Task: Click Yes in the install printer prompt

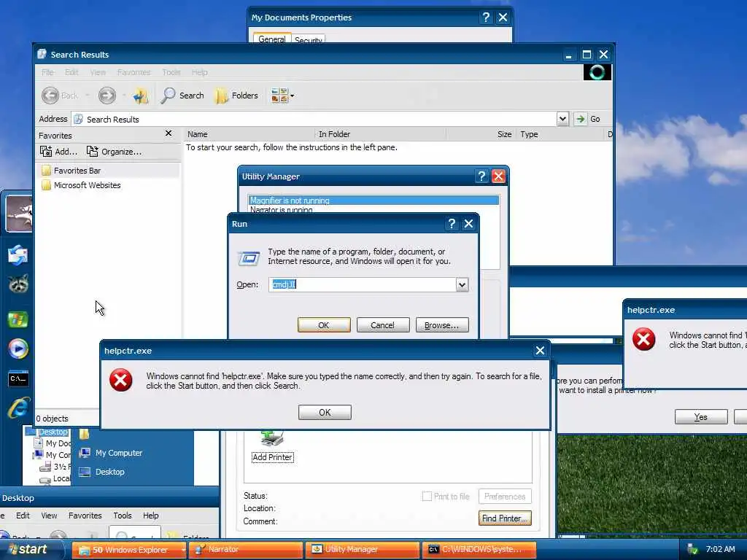Action: (x=701, y=416)
